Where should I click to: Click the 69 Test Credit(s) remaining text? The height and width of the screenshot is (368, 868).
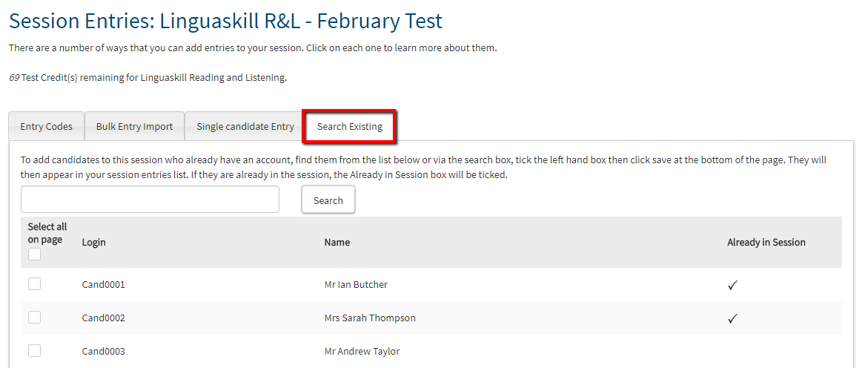[x=148, y=78]
